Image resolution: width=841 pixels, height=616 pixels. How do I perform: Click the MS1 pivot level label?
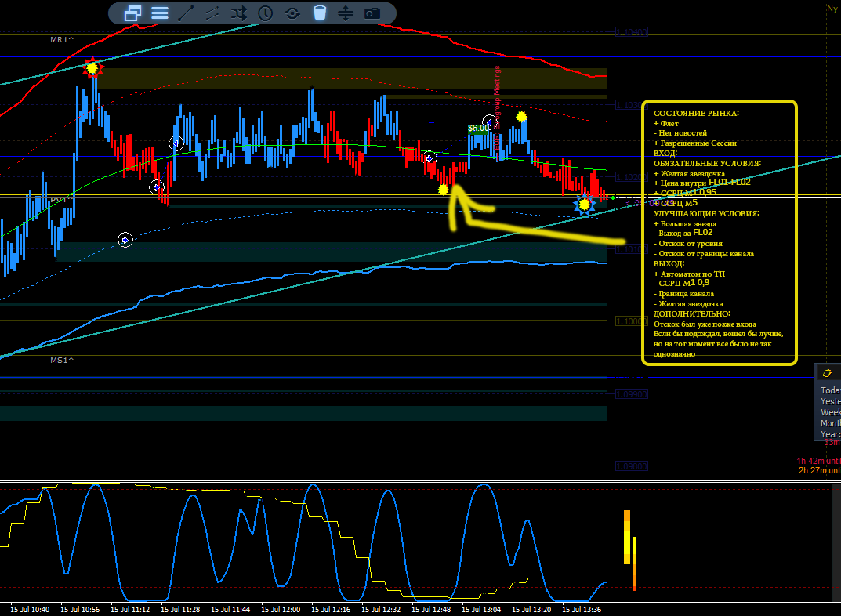coord(62,361)
